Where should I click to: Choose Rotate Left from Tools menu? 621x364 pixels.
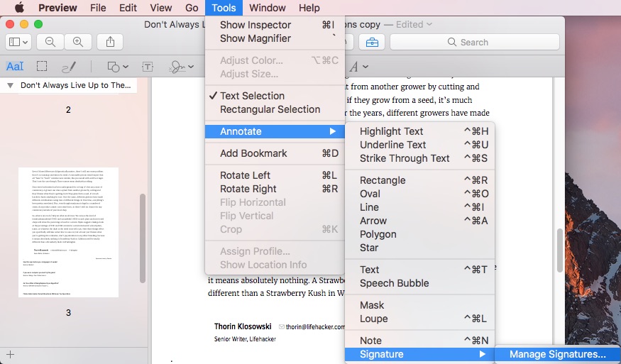click(245, 175)
